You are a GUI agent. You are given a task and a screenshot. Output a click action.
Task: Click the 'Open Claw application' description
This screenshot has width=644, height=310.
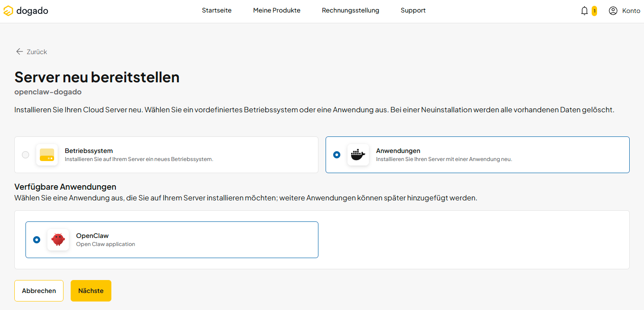106,244
